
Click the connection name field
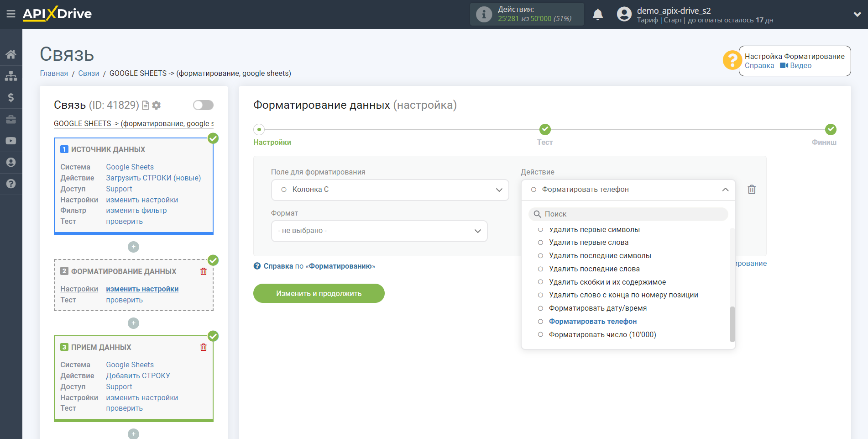[x=134, y=124]
